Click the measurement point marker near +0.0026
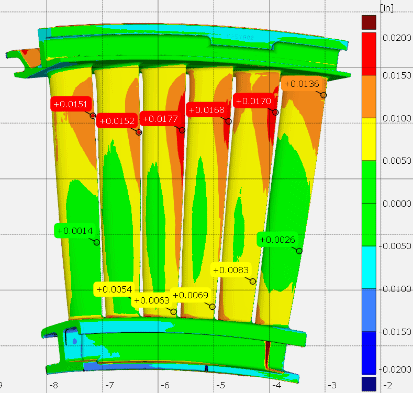 299,251
